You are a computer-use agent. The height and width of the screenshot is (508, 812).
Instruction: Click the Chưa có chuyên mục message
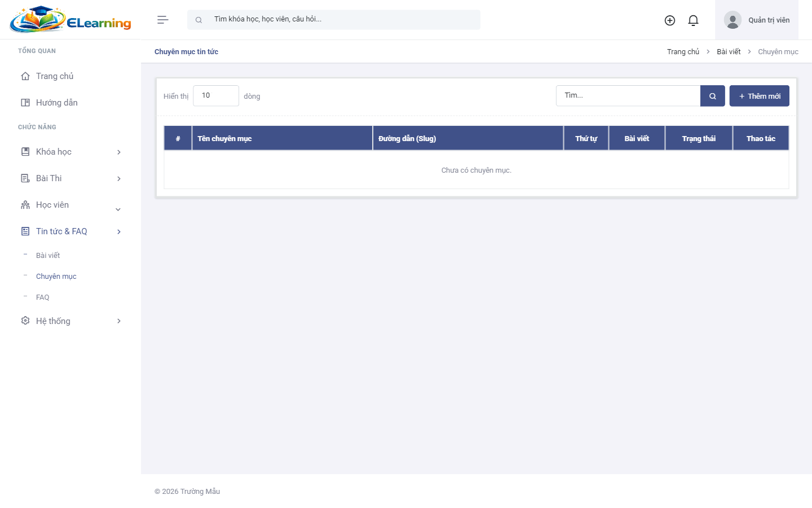pyautogui.click(x=476, y=170)
